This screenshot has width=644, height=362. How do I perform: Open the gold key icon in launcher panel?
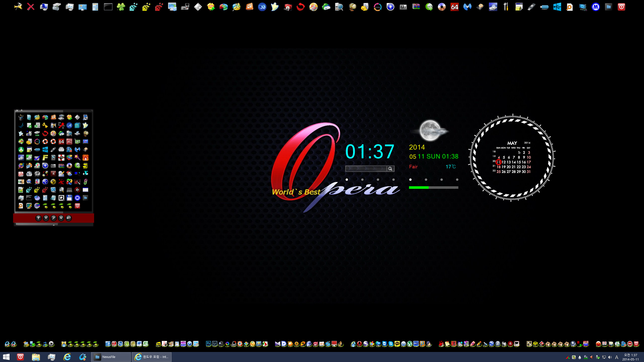click(45, 125)
